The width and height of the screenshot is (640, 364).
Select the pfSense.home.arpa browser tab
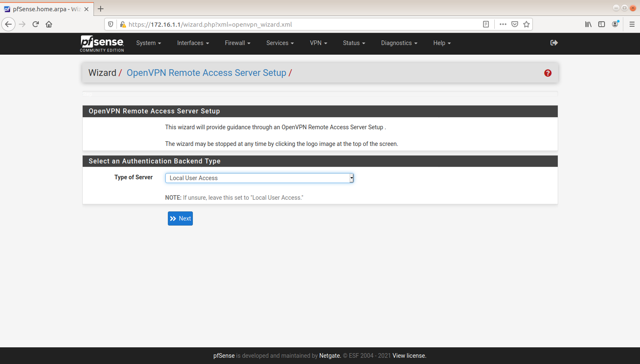[x=47, y=9]
